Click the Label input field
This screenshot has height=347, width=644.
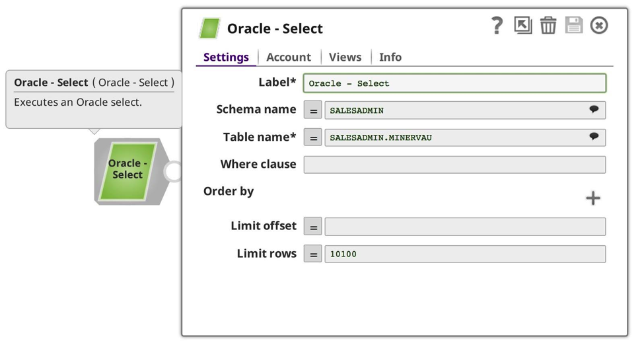pyautogui.click(x=454, y=83)
